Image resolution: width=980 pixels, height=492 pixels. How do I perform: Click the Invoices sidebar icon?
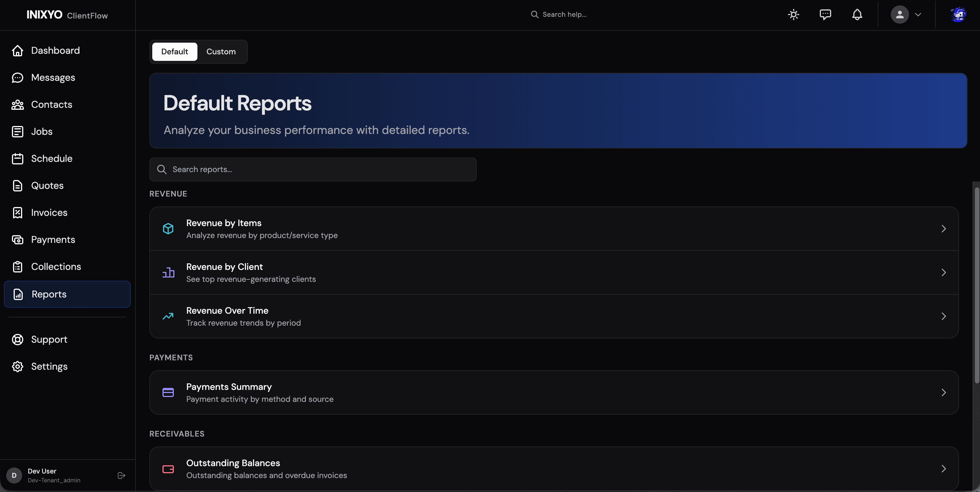pos(18,212)
